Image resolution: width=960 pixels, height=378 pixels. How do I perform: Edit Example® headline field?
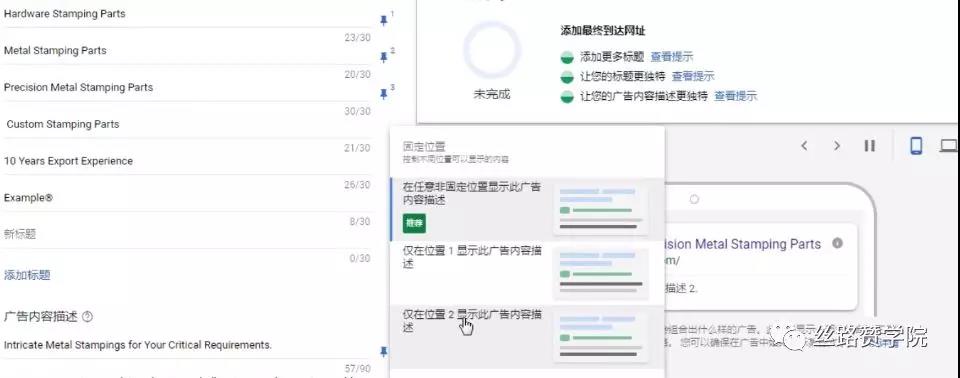187,198
